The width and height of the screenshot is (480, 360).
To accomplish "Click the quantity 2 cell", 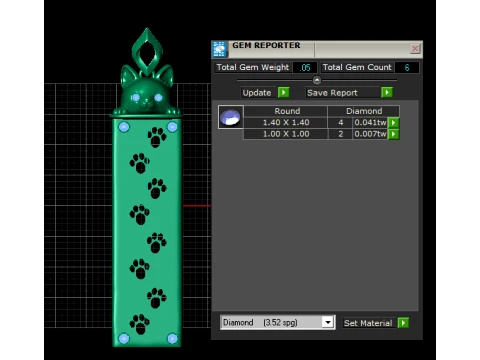I will [340, 134].
